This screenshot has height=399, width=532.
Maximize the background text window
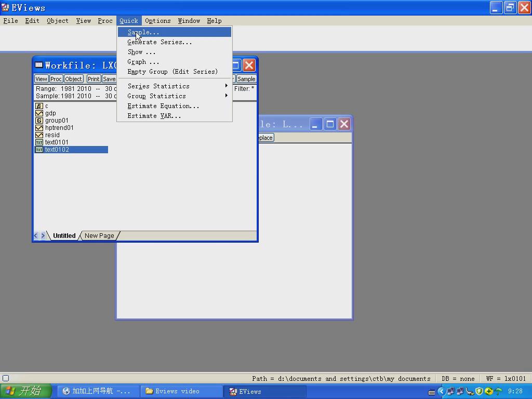(x=330, y=124)
